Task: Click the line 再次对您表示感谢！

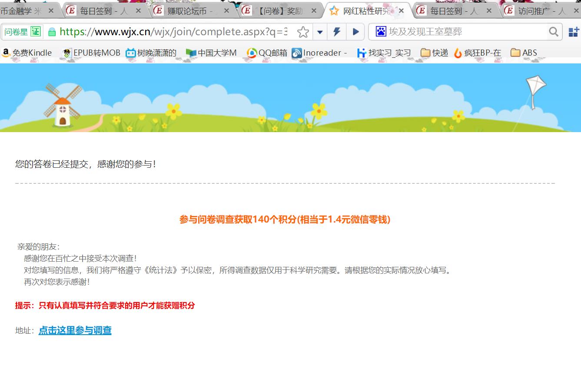Action: click(x=57, y=282)
